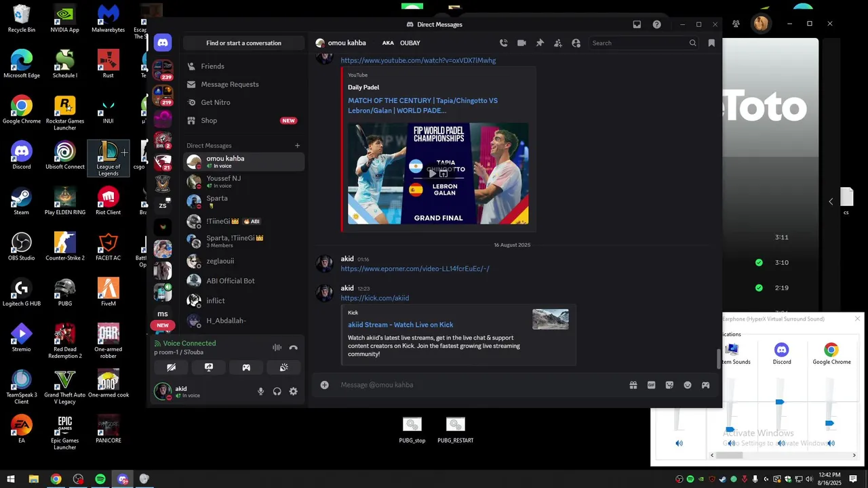Click Find or start a conversation

pyautogui.click(x=243, y=43)
